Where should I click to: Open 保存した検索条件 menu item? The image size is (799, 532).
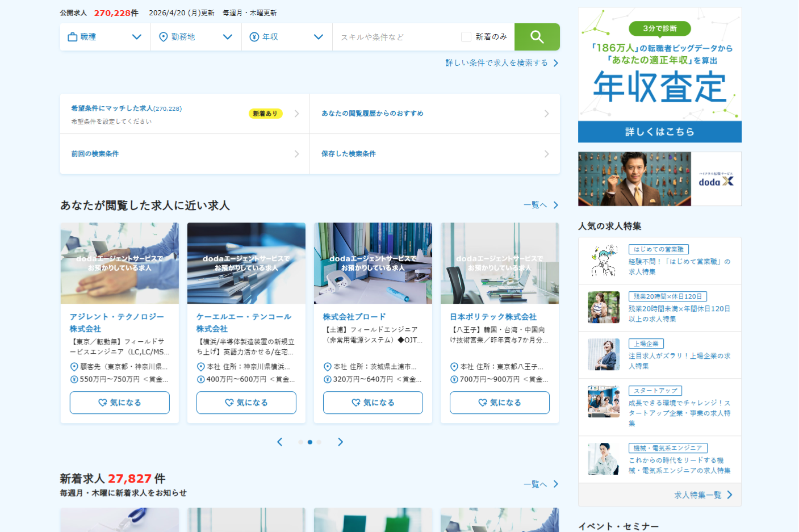pyautogui.click(x=435, y=154)
